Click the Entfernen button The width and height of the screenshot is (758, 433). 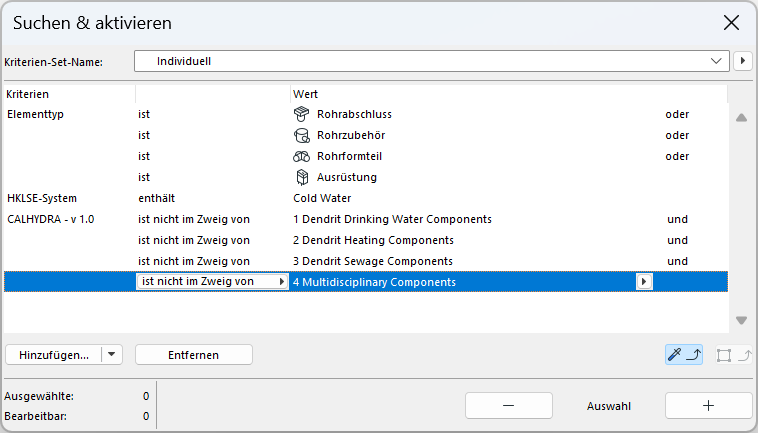pyautogui.click(x=194, y=354)
